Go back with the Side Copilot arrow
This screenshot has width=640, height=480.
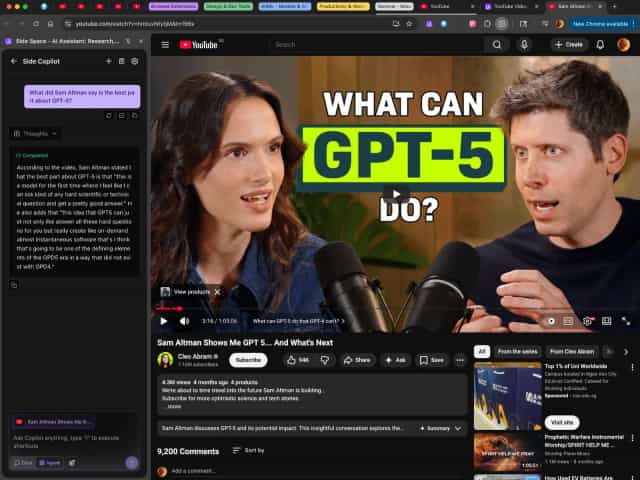pyautogui.click(x=13, y=61)
